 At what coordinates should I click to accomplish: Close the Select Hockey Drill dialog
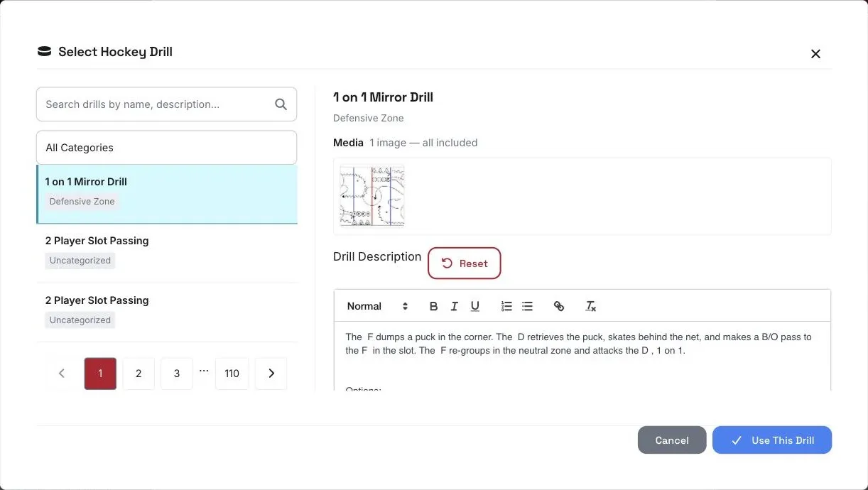coord(815,53)
